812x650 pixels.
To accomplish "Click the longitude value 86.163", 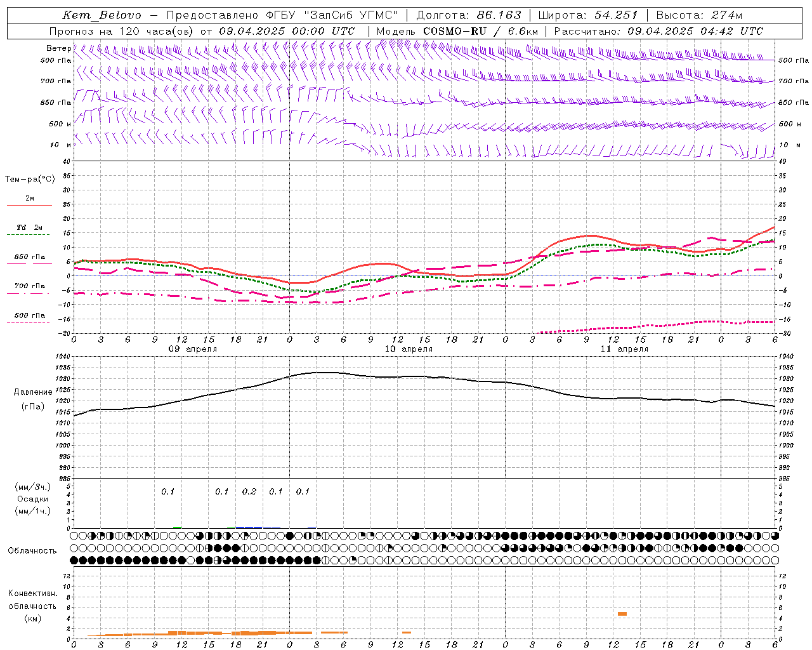I will click(x=499, y=15).
